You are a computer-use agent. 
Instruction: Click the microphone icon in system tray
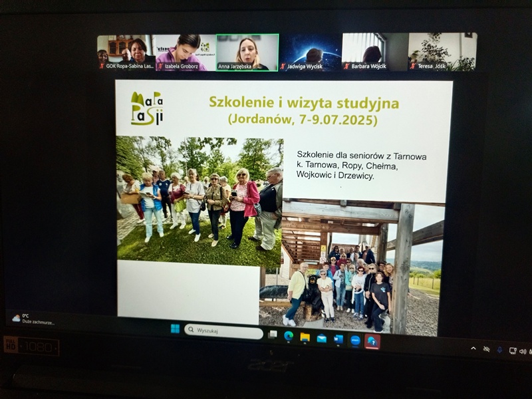(499, 349)
